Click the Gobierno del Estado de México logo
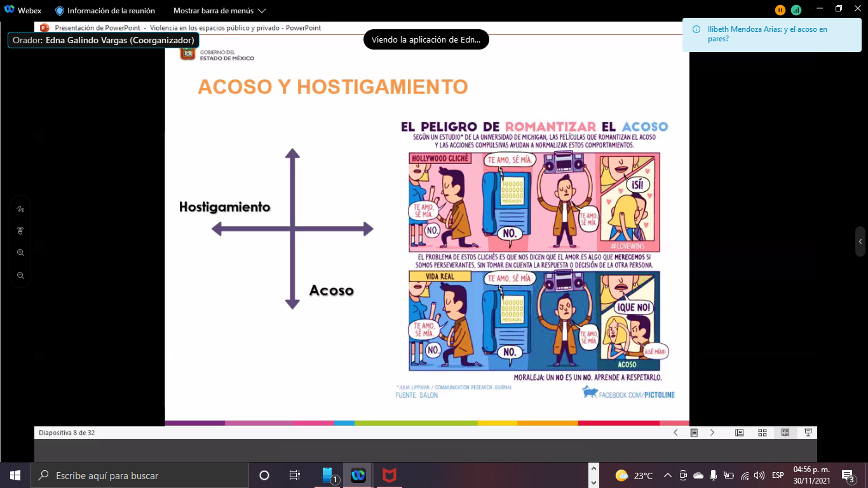Screen dimensions: 868x488 (x=217, y=55)
